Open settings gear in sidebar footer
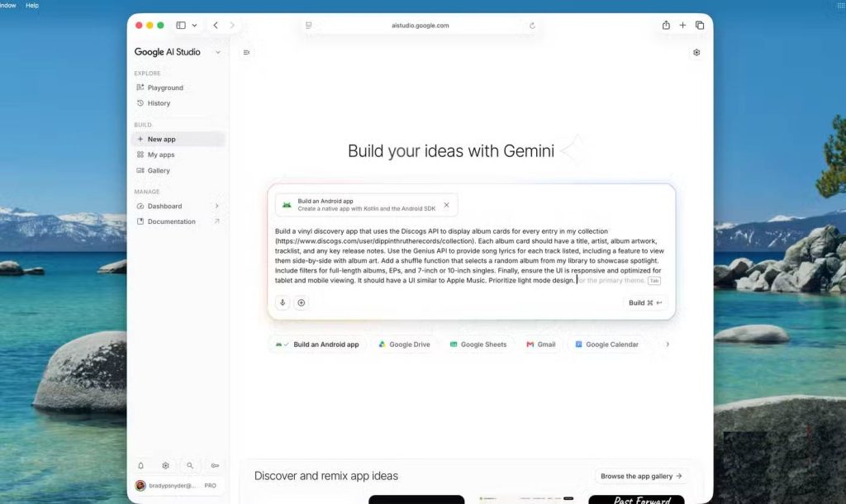 click(165, 465)
